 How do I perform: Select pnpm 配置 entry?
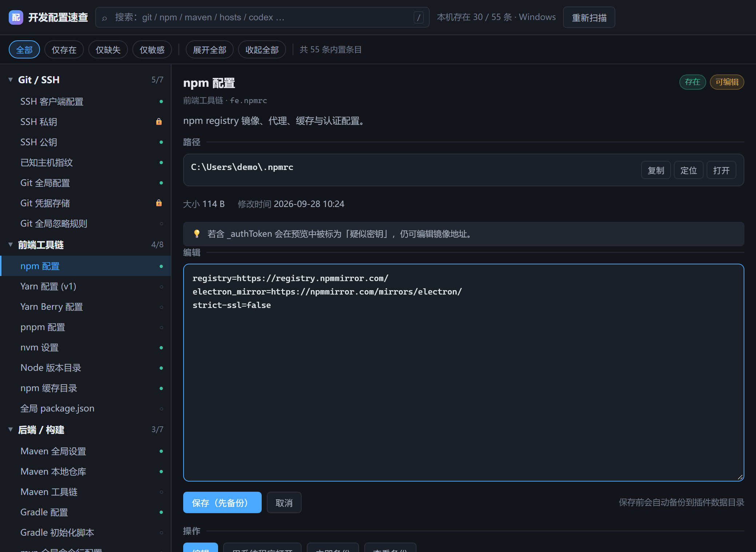pos(85,327)
